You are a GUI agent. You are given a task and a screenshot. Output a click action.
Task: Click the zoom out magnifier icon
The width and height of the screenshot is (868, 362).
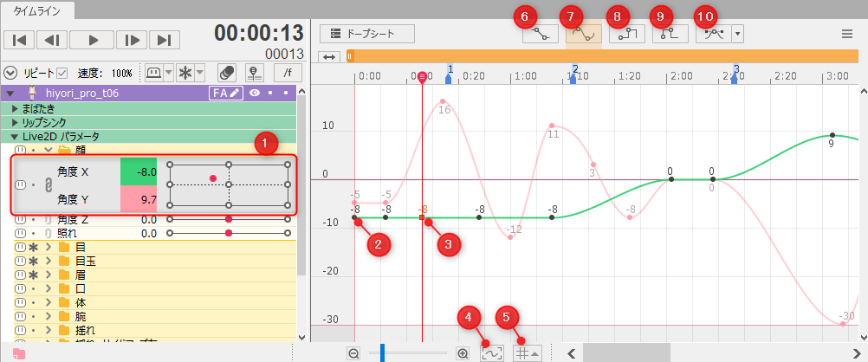pyautogui.click(x=354, y=352)
